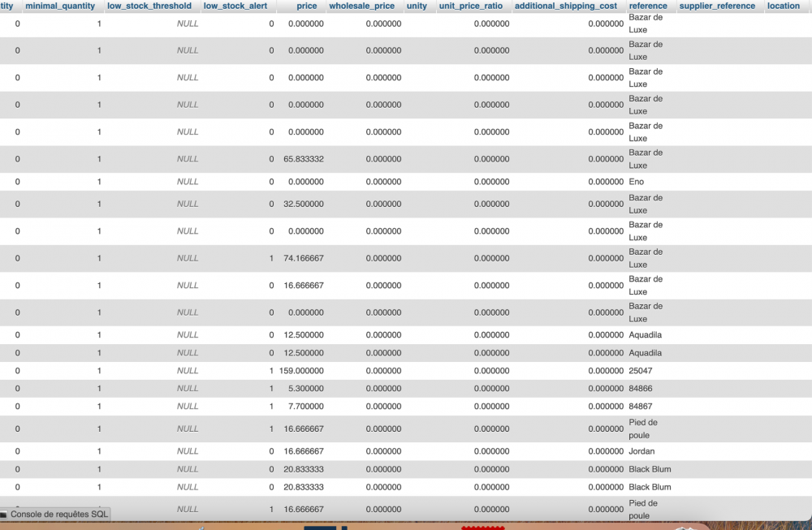Image resolution: width=812 pixels, height=530 pixels.
Task: Select the price cell 65.833332
Action: [x=304, y=159]
